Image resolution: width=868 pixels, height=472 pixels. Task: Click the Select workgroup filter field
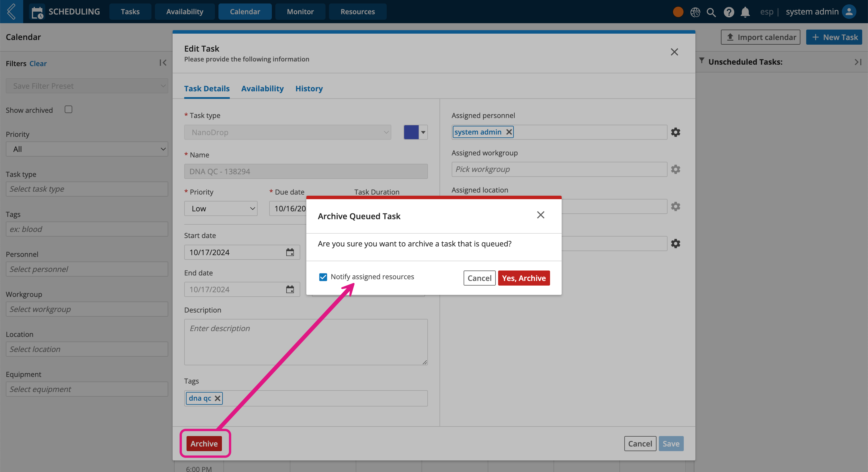[87, 309]
